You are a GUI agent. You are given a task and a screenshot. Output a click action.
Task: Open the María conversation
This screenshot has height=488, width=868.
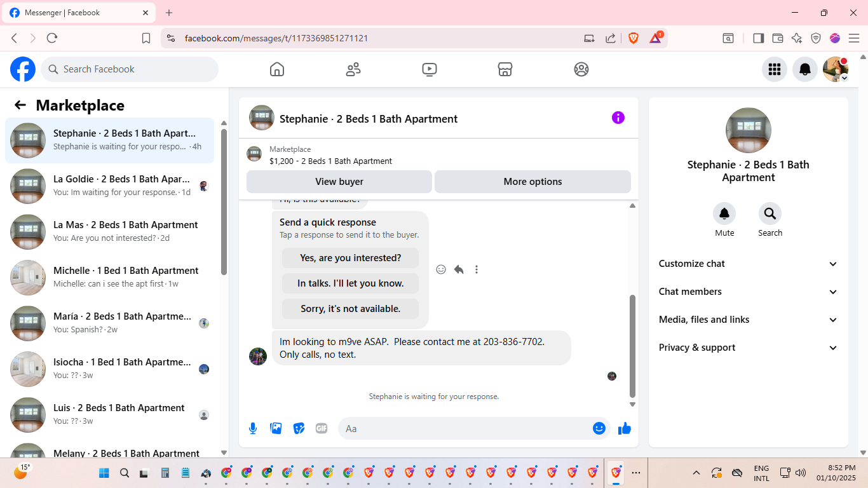[109, 323]
